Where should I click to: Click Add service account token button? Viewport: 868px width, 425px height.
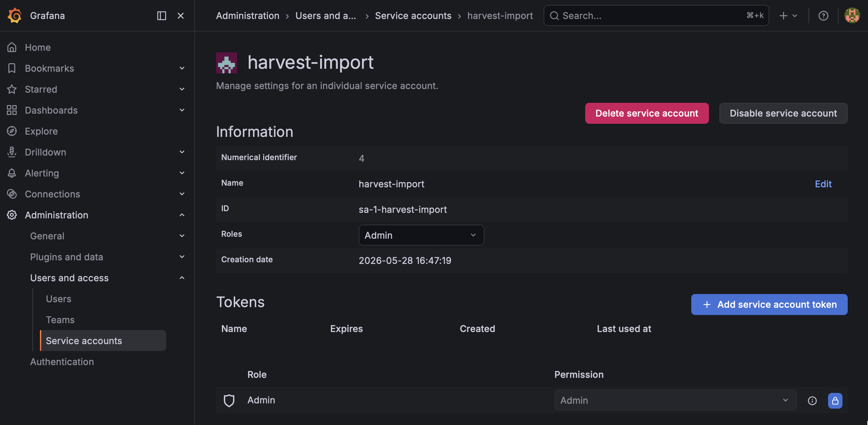(769, 304)
